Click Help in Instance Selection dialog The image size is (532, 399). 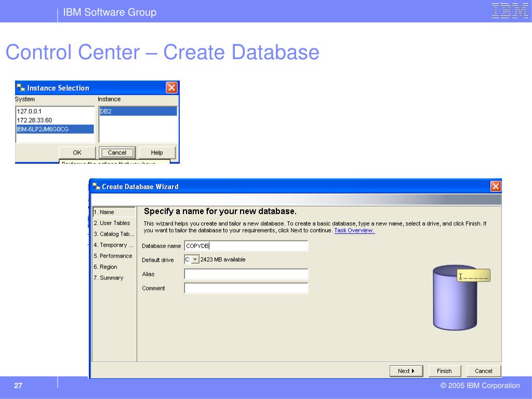pos(157,153)
